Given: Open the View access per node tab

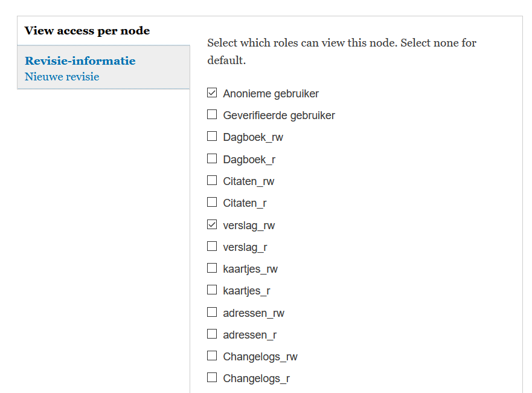Looking at the screenshot, I should [x=88, y=31].
